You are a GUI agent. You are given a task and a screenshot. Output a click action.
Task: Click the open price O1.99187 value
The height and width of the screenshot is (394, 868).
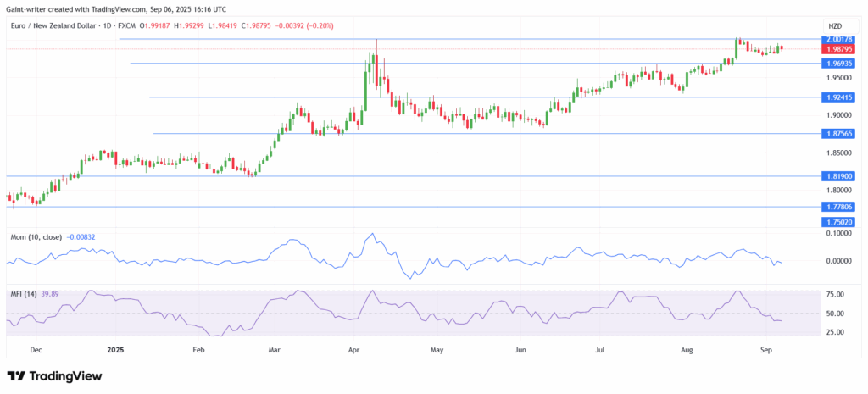point(157,25)
